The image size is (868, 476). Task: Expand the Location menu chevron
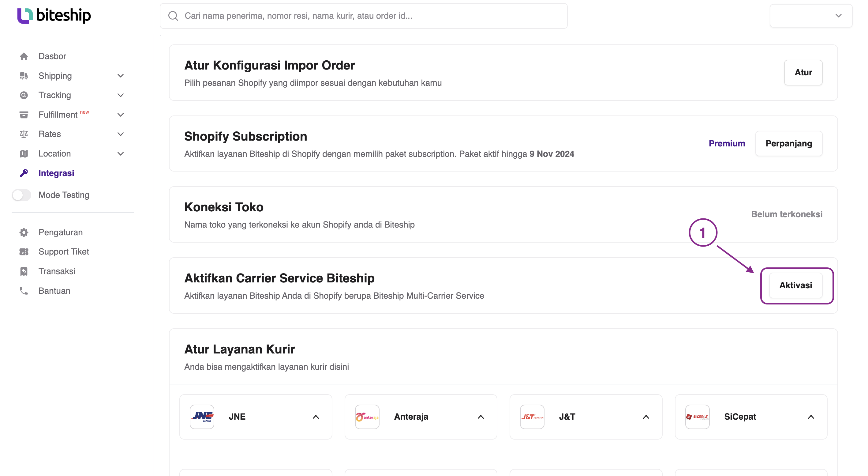pos(121,154)
